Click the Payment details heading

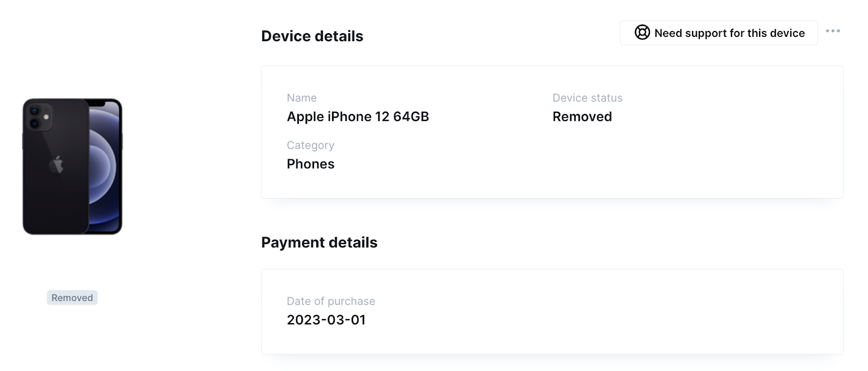(x=319, y=242)
